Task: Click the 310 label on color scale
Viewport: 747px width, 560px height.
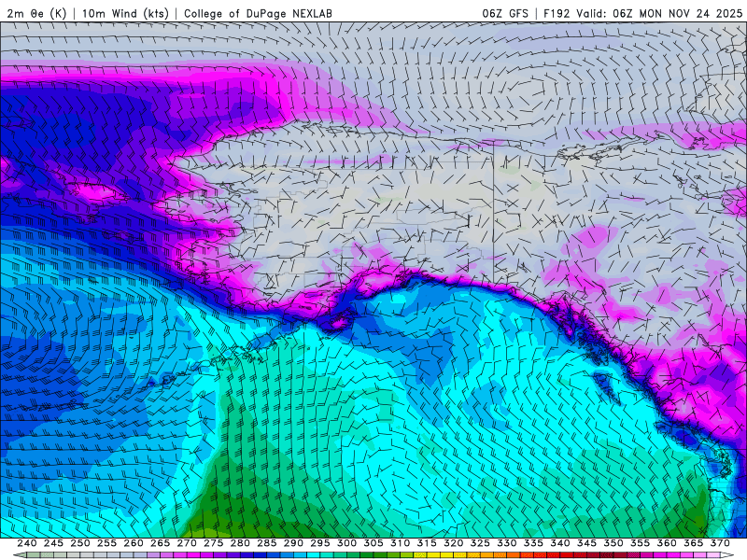Action: coord(401,543)
